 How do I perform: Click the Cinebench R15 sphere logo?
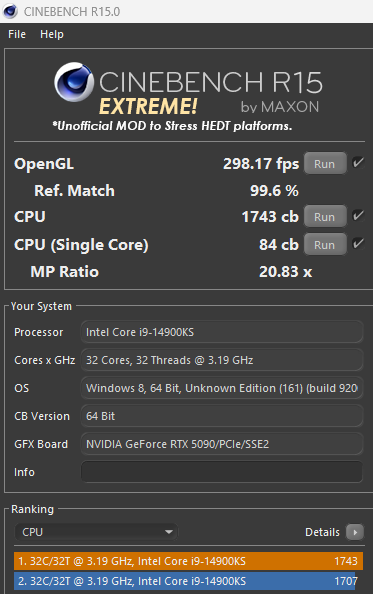[x=73, y=82]
